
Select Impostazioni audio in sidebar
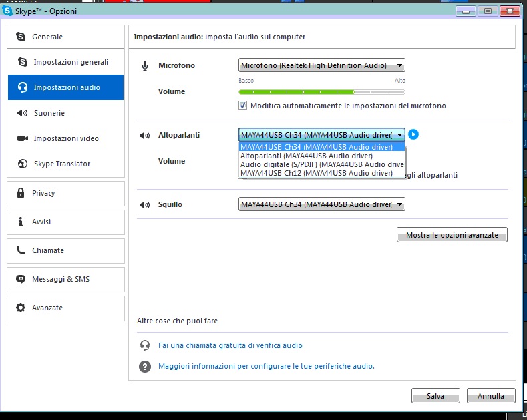tap(66, 87)
